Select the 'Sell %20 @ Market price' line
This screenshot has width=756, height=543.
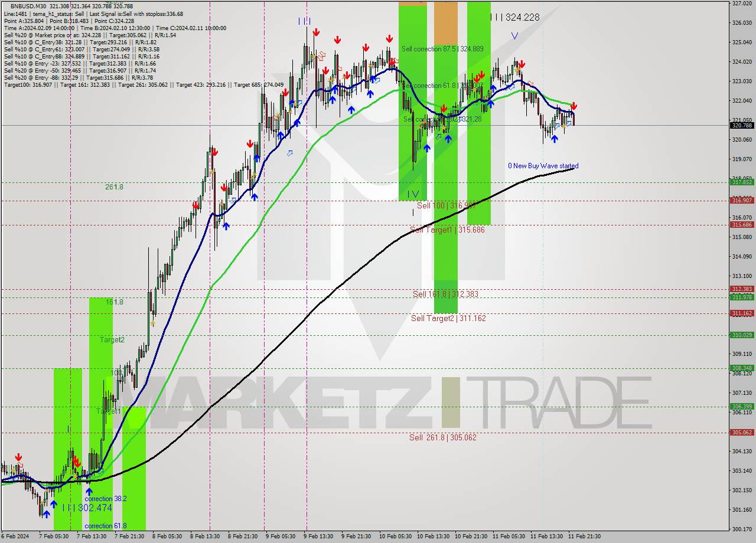pyautogui.click(x=90, y=35)
